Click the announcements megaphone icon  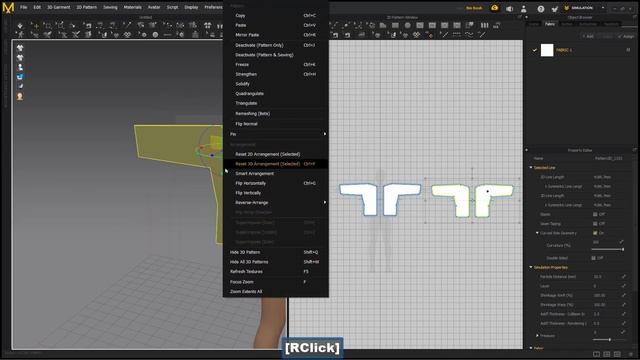point(509,9)
